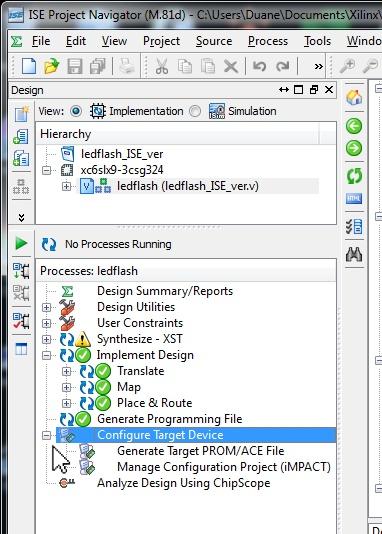Viewport: 382px width, 534px height.
Task: Collapse the Configure Target Device node
Action: pyautogui.click(x=46, y=435)
